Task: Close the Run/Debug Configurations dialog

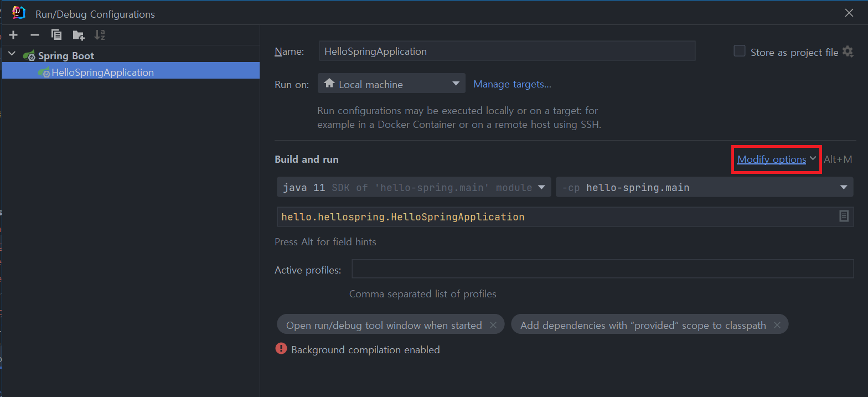Action: click(x=849, y=13)
